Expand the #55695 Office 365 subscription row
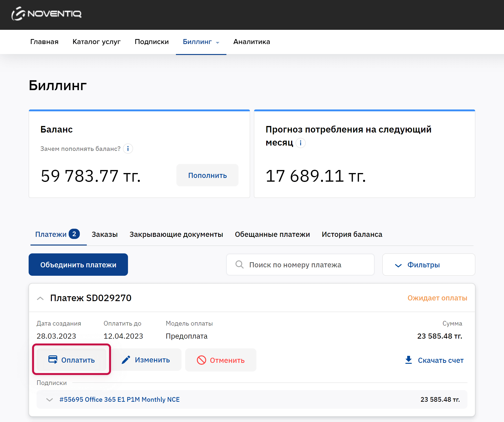 49,400
